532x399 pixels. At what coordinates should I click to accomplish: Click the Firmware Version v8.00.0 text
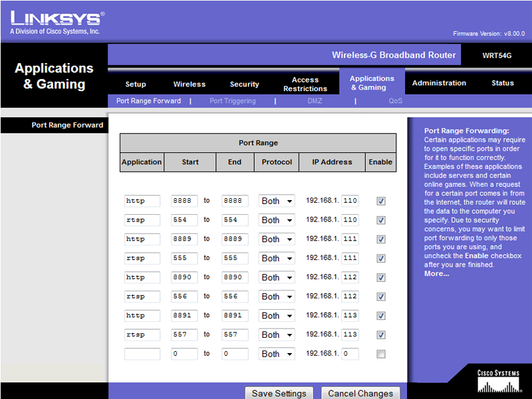(489, 34)
